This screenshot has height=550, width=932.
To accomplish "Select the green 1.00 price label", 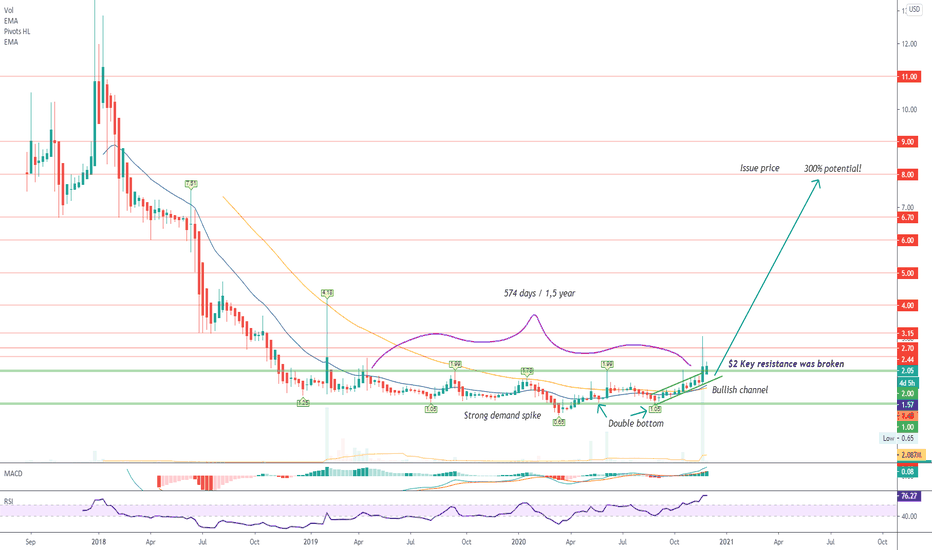I will click(x=907, y=427).
